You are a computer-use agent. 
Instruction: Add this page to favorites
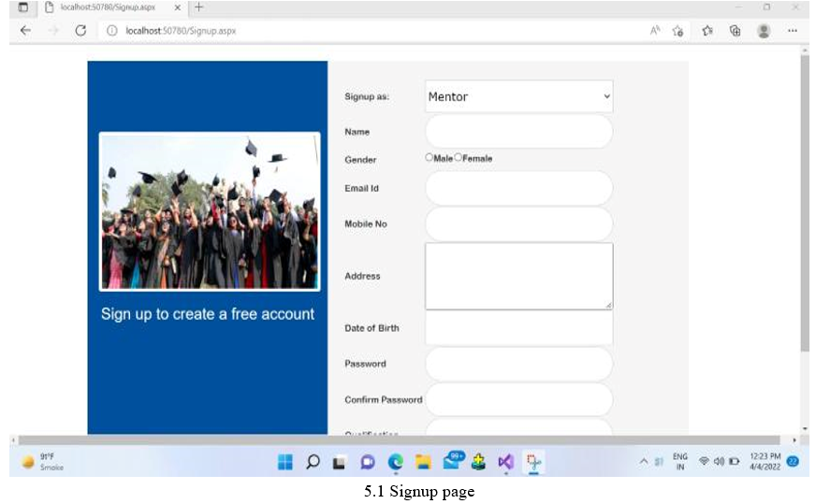[x=678, y=31]
